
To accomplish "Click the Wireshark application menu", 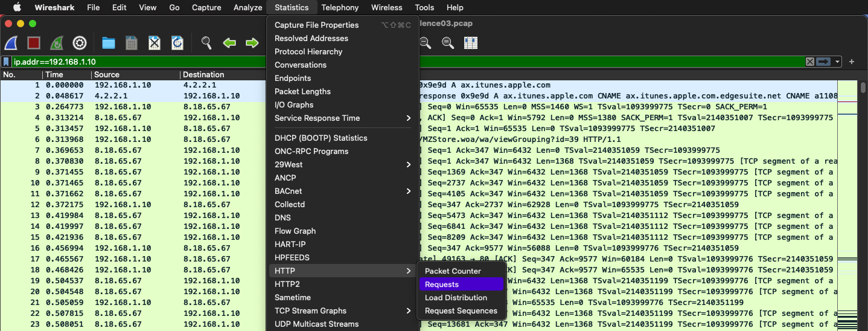I will [54, 7].
